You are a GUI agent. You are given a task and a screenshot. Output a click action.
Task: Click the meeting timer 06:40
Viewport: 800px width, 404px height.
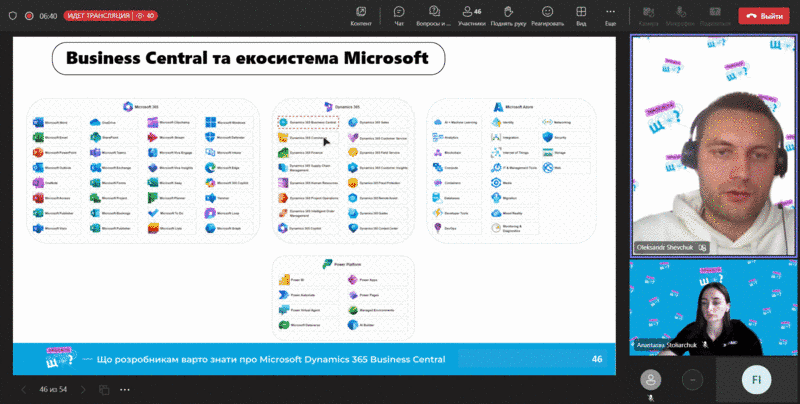48,16
